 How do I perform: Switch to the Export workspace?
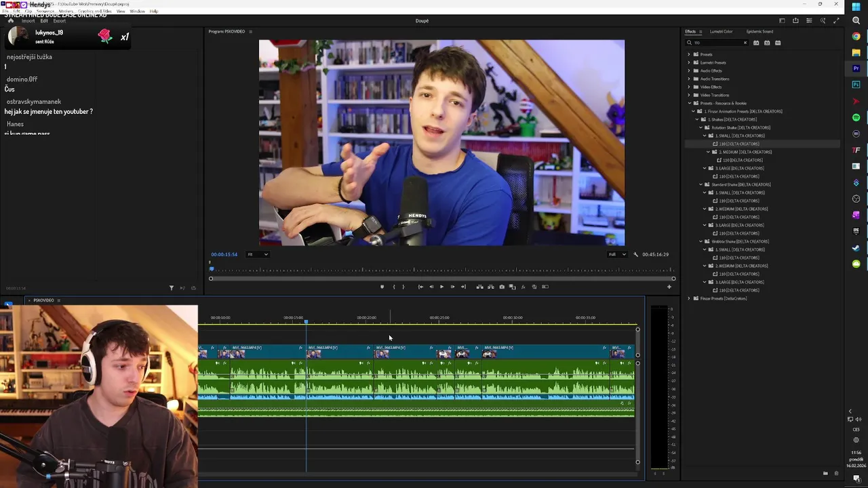tap(60, 21)
